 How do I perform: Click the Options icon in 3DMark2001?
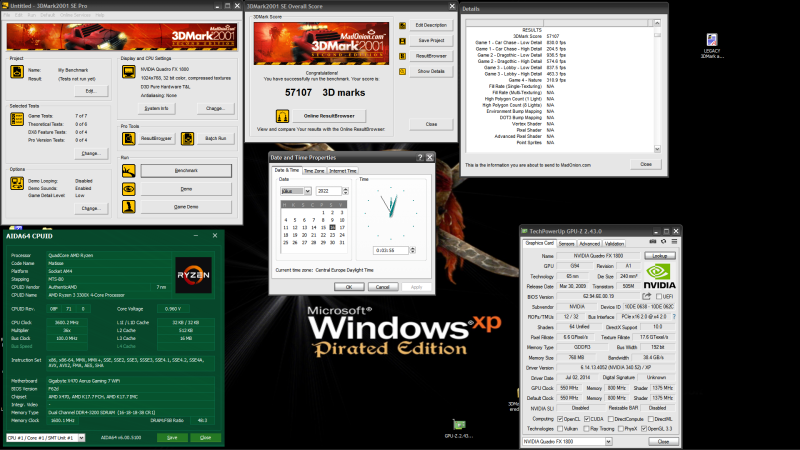point(17,183)
